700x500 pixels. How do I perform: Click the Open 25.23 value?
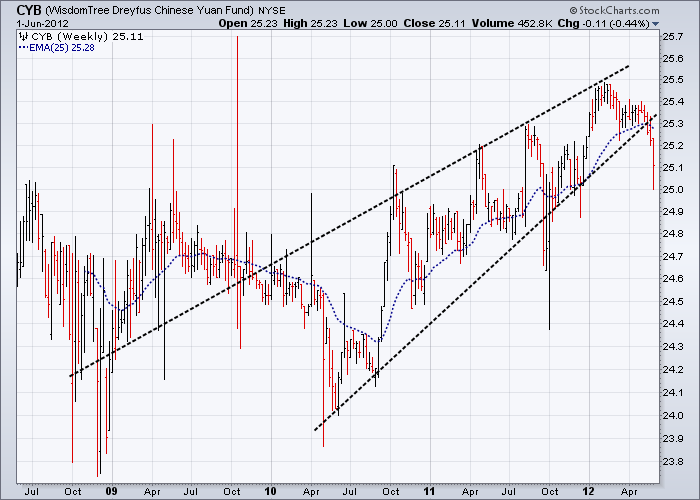click(248, 24)
